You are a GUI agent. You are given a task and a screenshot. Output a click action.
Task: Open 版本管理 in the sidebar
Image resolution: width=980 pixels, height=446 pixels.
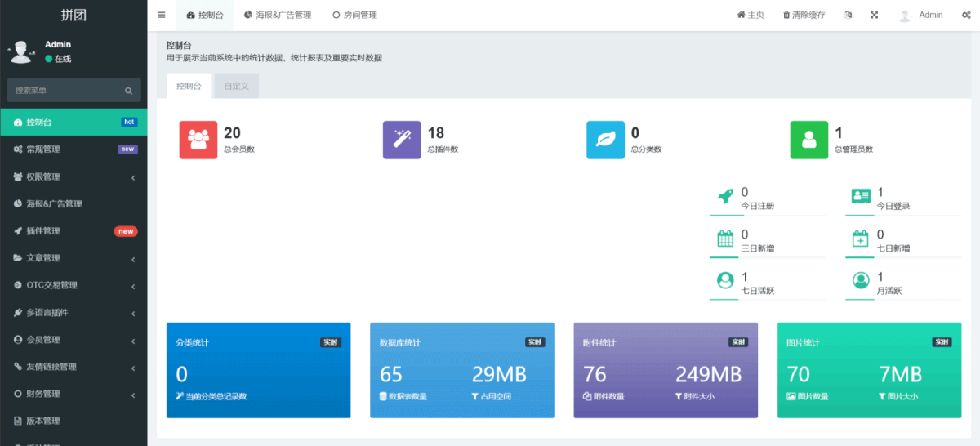(73, 421)
